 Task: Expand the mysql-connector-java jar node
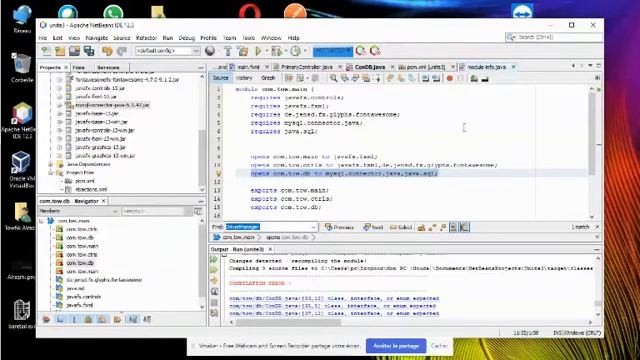pos(60,105)
